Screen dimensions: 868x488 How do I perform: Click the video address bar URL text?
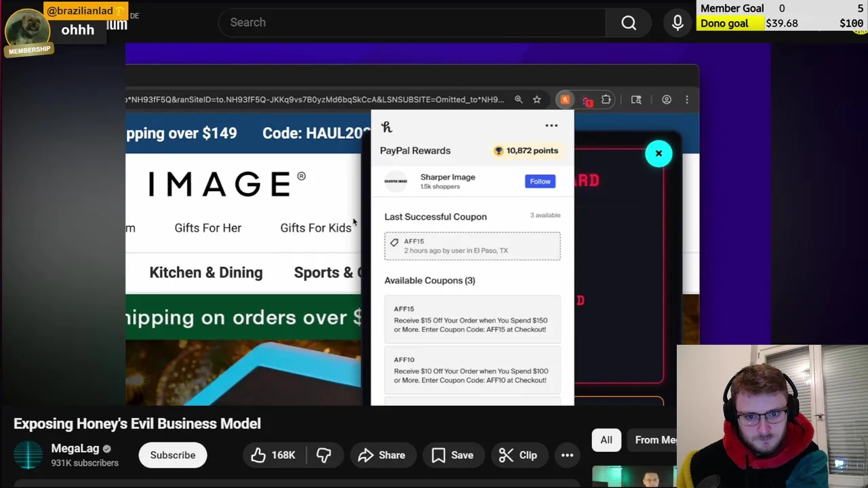click(x=315, y=100)
